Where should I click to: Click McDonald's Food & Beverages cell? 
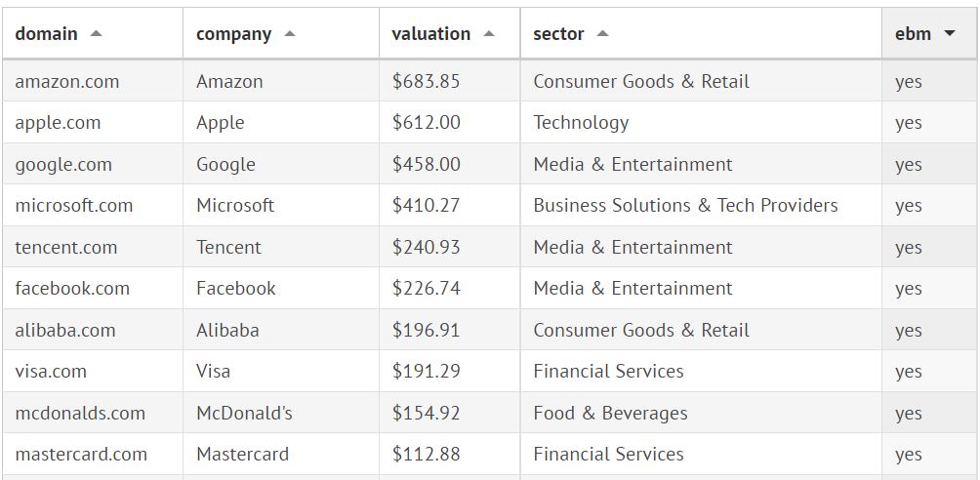(610, 414)
